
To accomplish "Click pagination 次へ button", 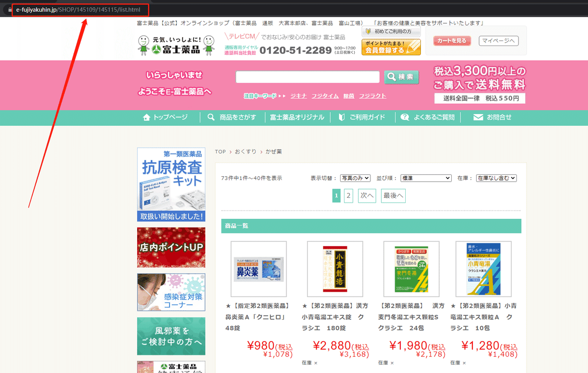I will click(367, 196).
